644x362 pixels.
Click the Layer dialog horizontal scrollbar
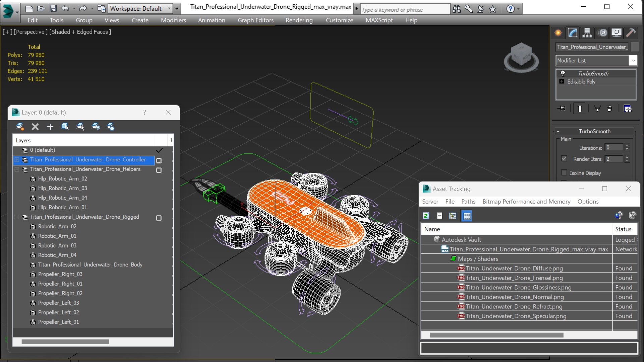[65, 342]
